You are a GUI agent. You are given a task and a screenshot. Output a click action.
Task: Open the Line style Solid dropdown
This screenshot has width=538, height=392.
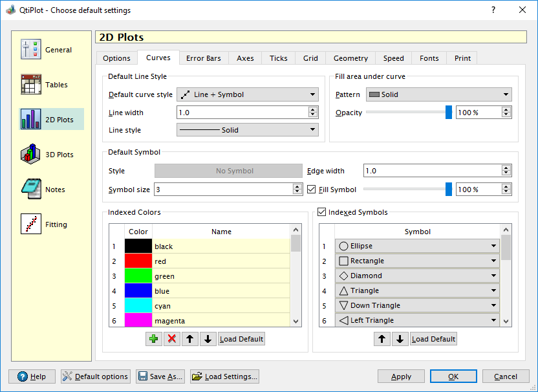[x=248, y=130]
